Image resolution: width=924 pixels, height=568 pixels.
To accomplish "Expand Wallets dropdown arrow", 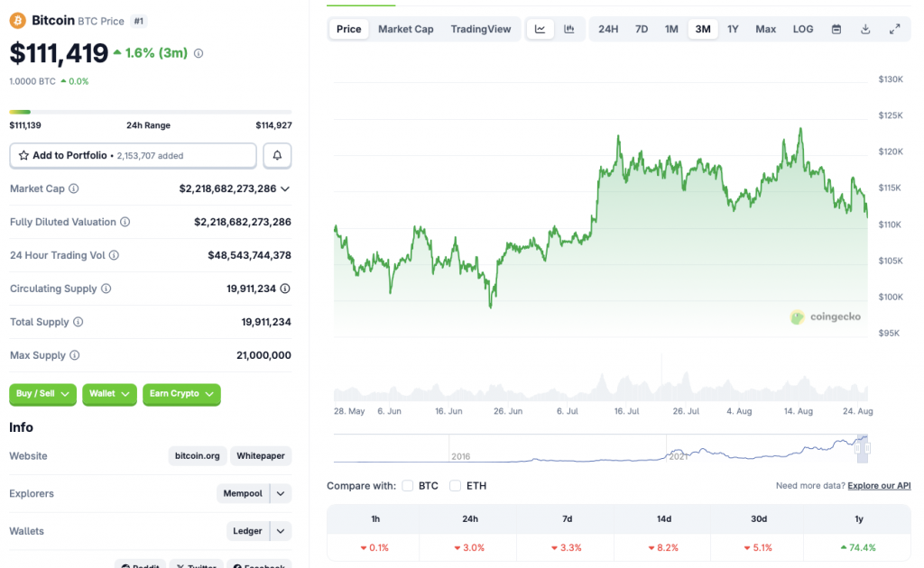I will point(281,531).
